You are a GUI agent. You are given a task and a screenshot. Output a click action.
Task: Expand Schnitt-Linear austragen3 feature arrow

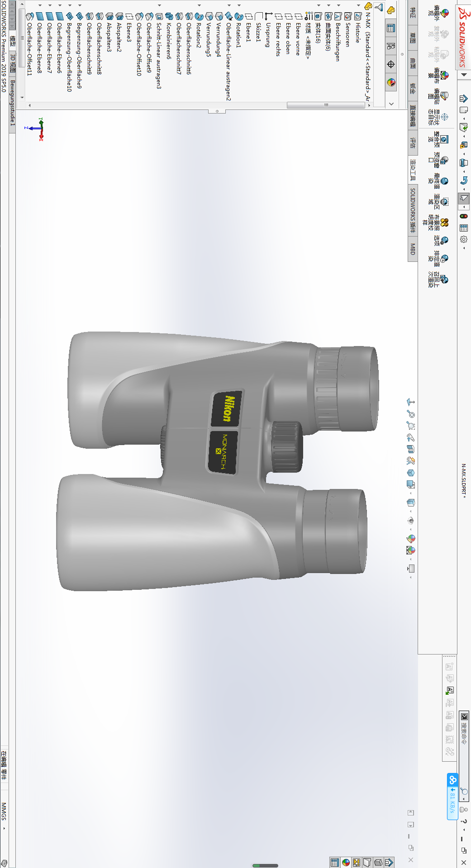coord(159,5)
